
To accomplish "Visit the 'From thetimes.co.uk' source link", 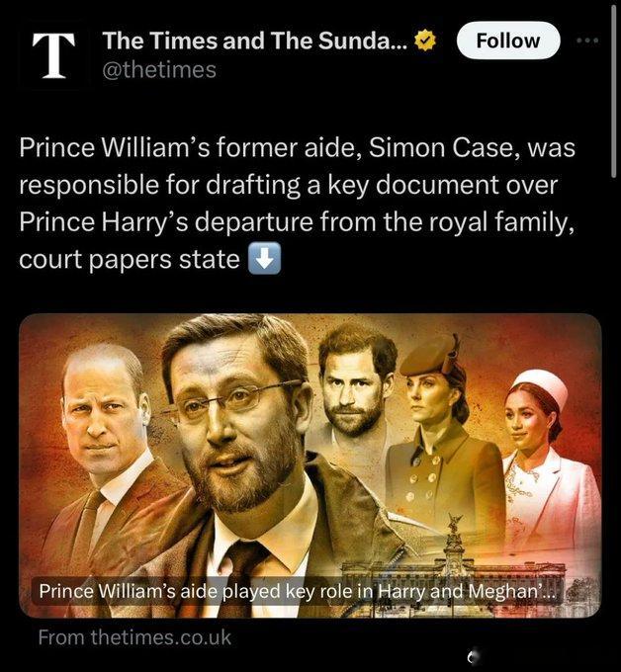I will 134,637.
